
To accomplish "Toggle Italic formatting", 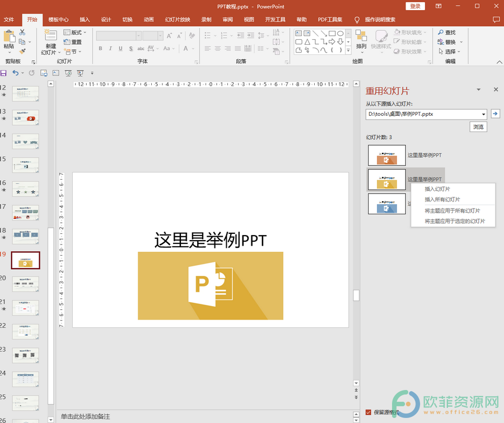I will pos(110,49).
